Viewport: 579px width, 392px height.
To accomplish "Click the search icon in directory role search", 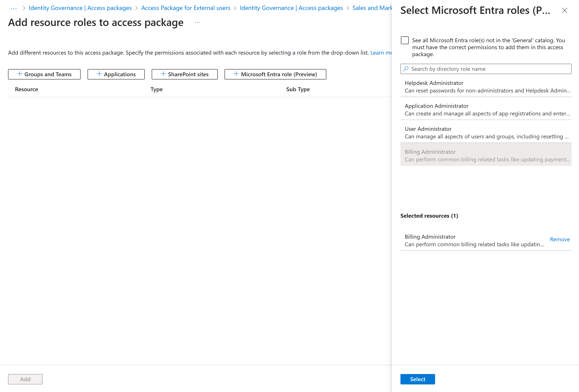I will 406,69.
